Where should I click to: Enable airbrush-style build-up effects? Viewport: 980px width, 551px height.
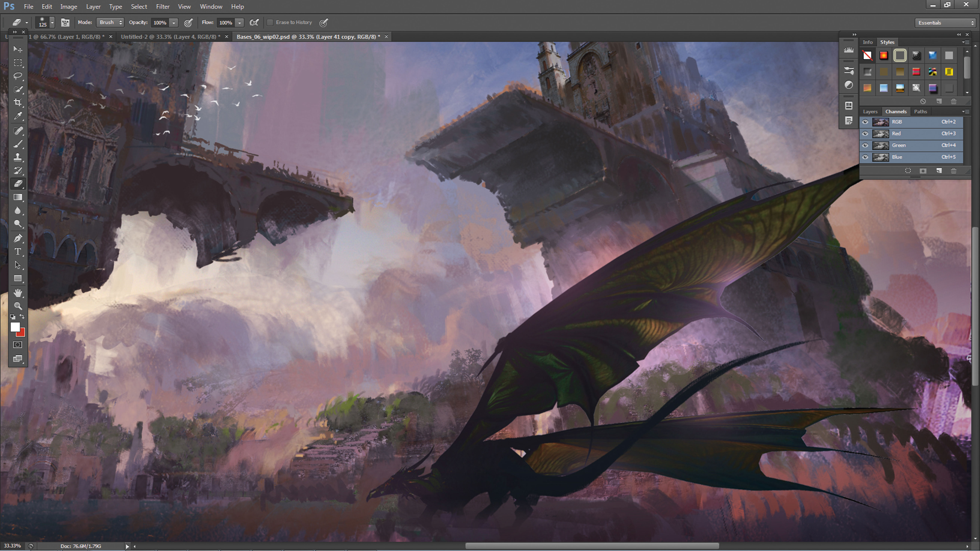tap(254, 22)
